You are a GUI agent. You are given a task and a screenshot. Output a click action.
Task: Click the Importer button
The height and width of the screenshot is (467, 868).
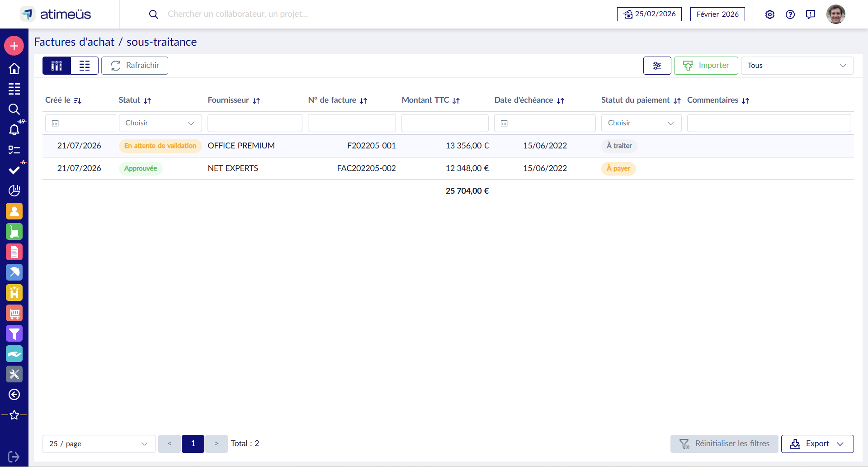click(x=706, y=66)
